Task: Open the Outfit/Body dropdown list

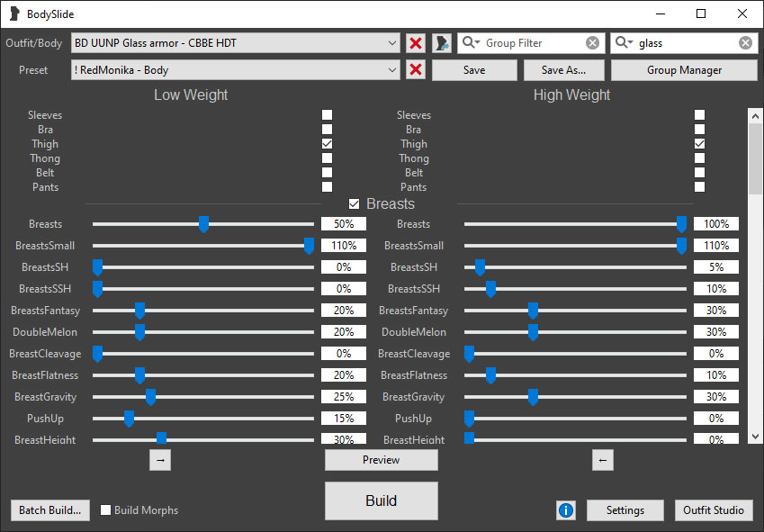Action: click(236, 43)
